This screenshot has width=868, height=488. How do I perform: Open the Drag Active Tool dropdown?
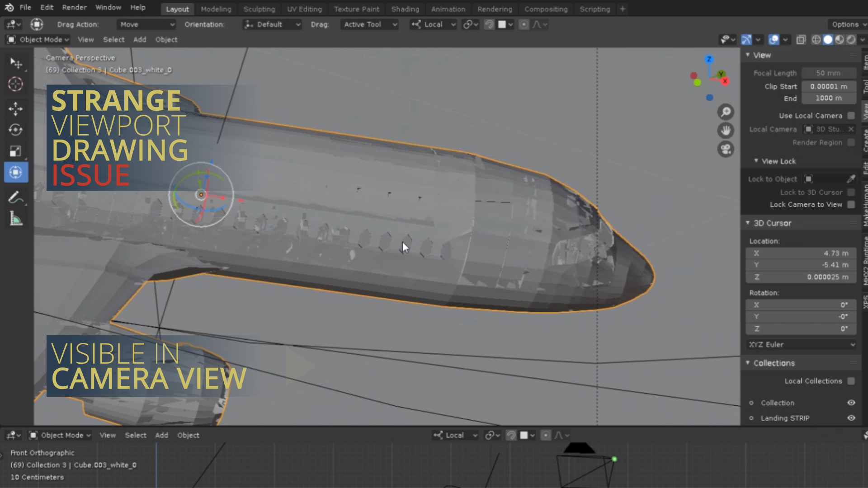tap(370, 24)
